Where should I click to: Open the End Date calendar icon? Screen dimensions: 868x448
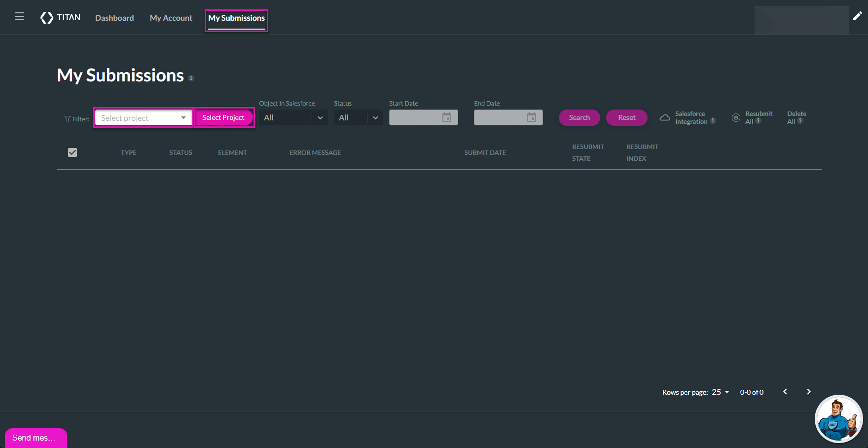click(x=532, y=117)
